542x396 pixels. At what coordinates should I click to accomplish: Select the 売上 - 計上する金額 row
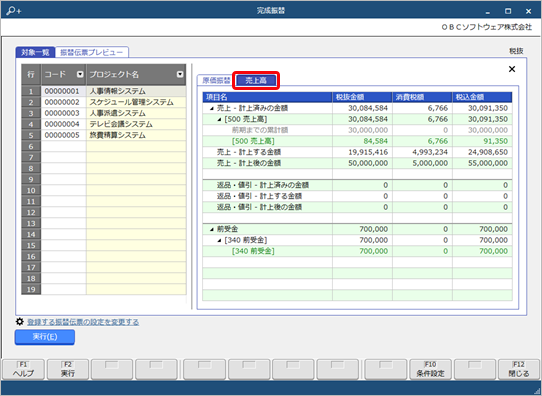357,152
